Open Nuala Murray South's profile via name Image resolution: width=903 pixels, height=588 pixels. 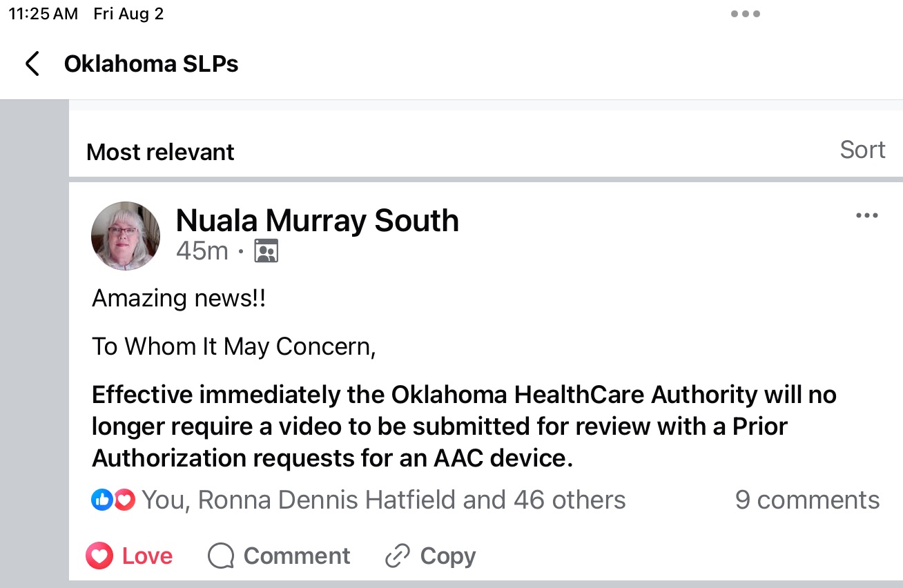tap(317, 221)
